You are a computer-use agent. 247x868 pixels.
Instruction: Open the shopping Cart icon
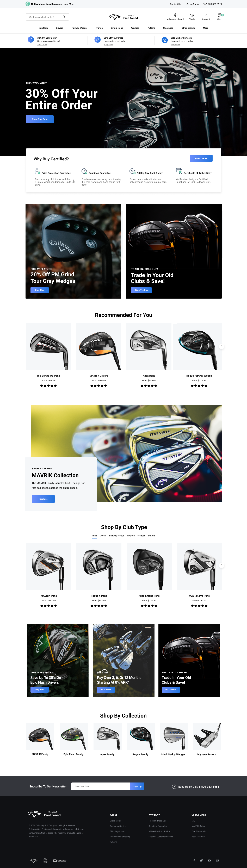pos(219,15)
